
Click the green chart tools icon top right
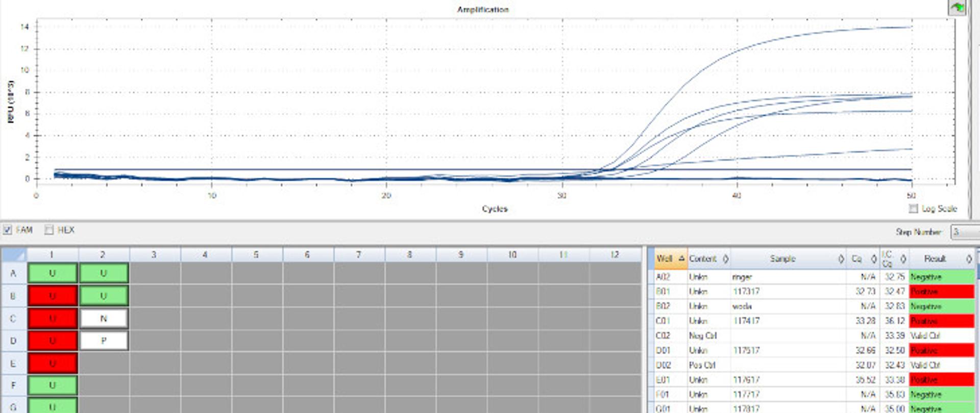[x=957, y=8]
